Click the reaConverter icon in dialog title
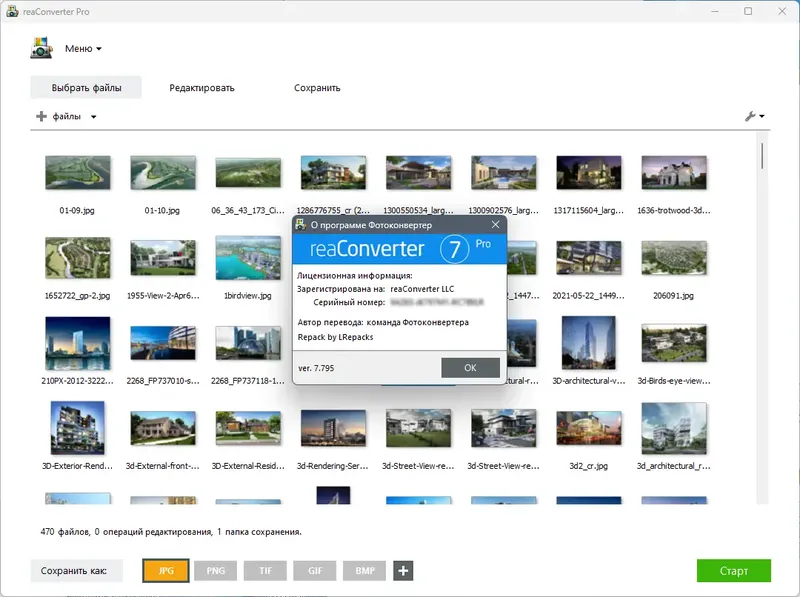The image size is (800, 597). coord(301,225)
